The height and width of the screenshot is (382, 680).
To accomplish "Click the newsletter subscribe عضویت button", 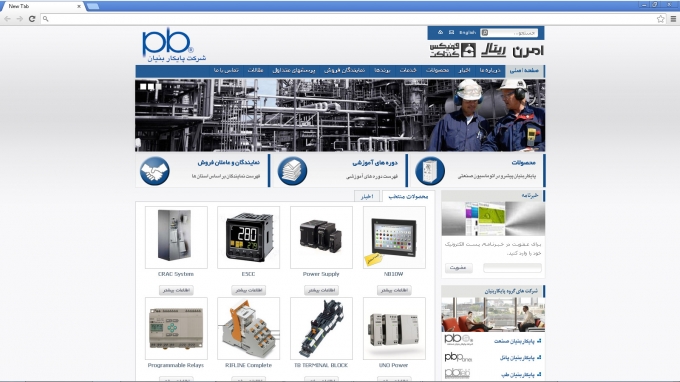I will point(458,268).
